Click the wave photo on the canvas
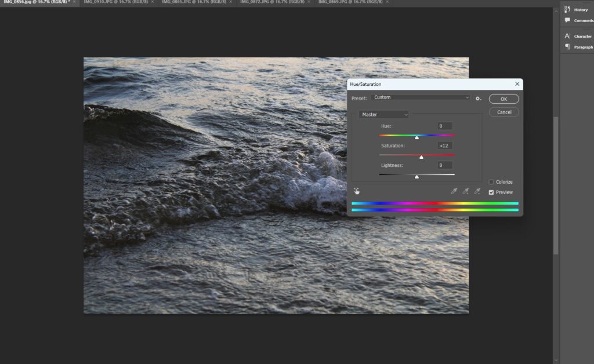 coord(276,185)
